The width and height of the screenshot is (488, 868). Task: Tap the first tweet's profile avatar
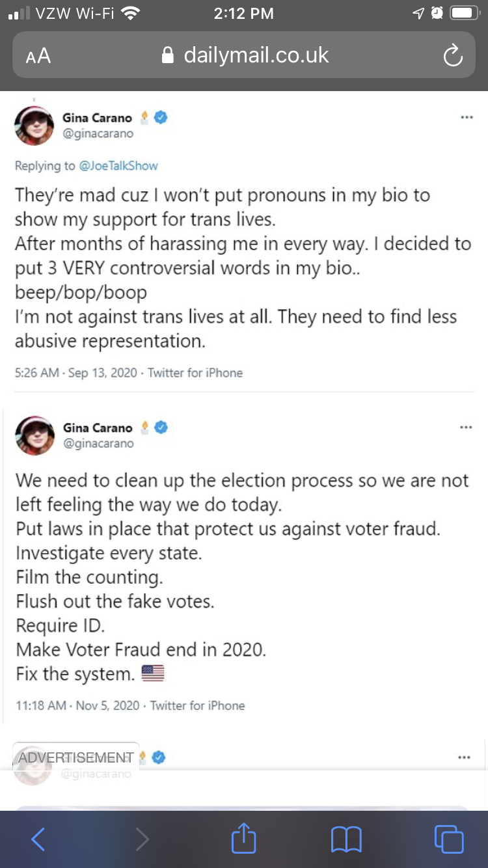(34, 125)
